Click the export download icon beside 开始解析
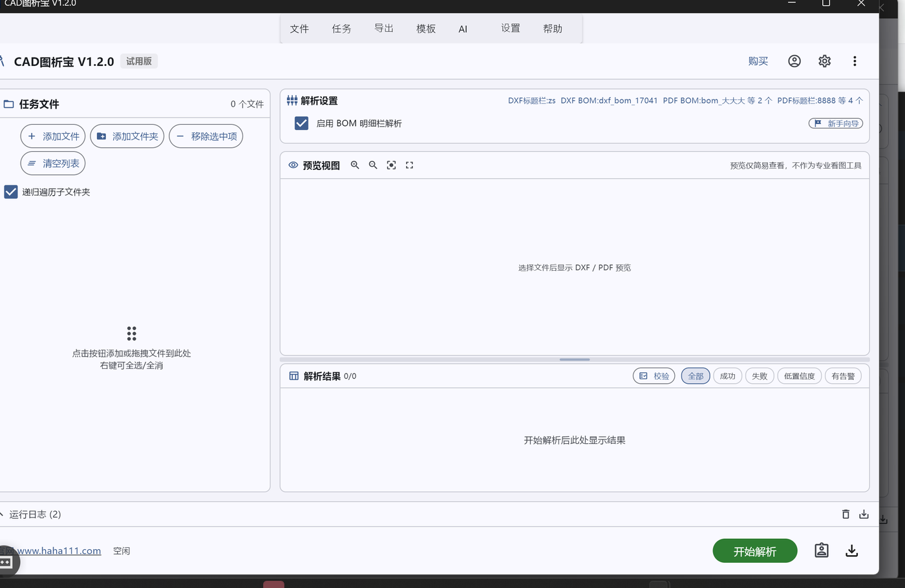Screen dimensions: 905x588 pos(852,551)
